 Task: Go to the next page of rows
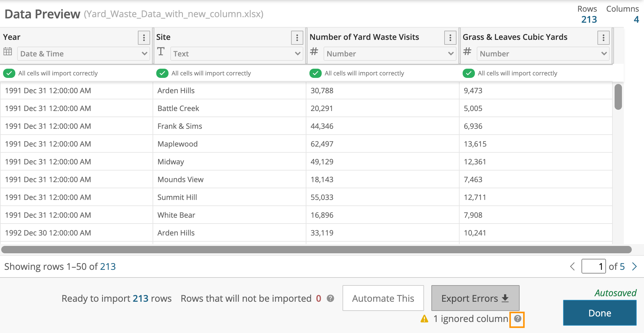[x=635, y=266]
